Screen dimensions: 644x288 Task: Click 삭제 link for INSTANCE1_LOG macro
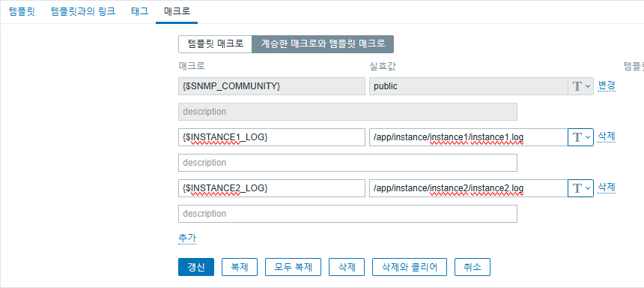[607, 136]
